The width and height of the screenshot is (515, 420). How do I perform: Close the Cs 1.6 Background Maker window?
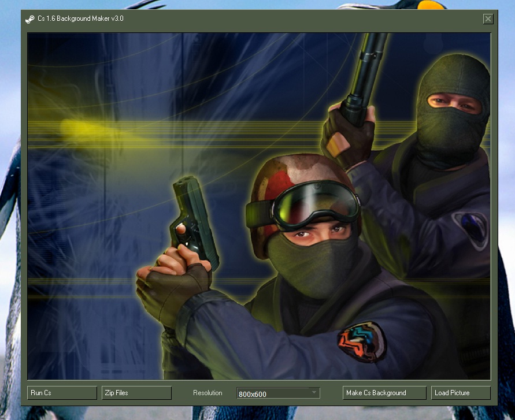click(x=488, y=19)
